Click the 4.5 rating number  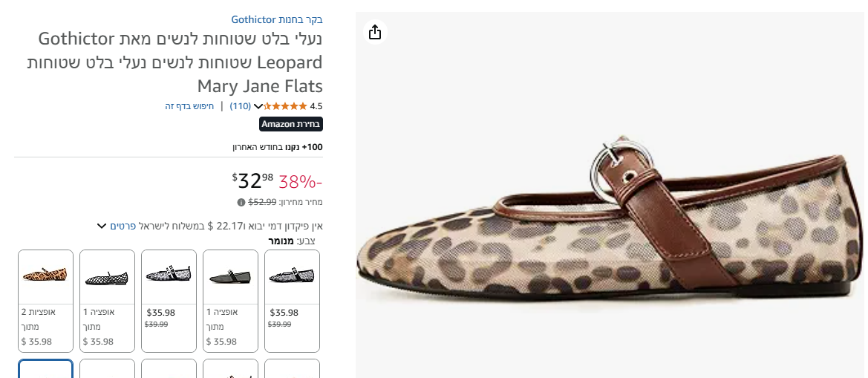coord(316,106)
